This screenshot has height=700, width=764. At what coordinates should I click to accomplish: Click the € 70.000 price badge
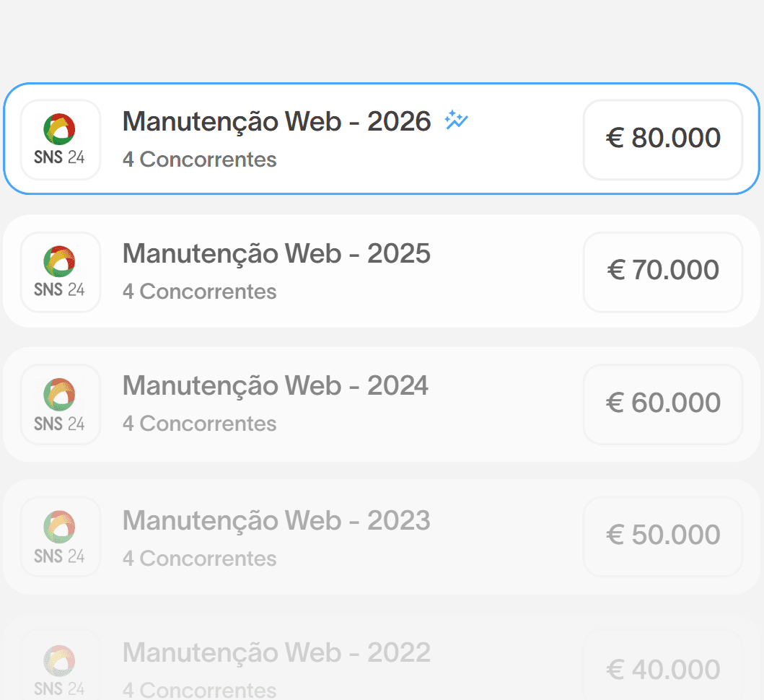pyautogui.click(x=663, y=272)
